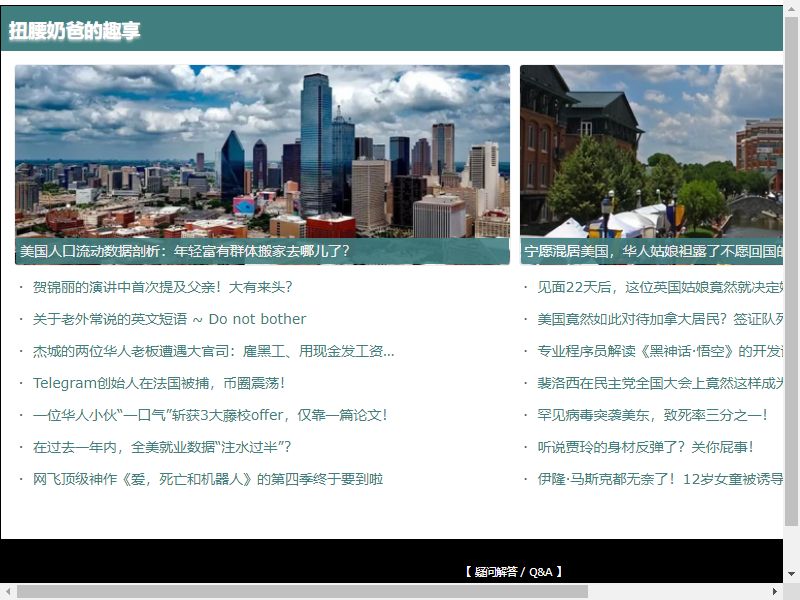Open Telegram创始人在法国被捕 article
Screen dimensions: 800x600
coord(159,383)
